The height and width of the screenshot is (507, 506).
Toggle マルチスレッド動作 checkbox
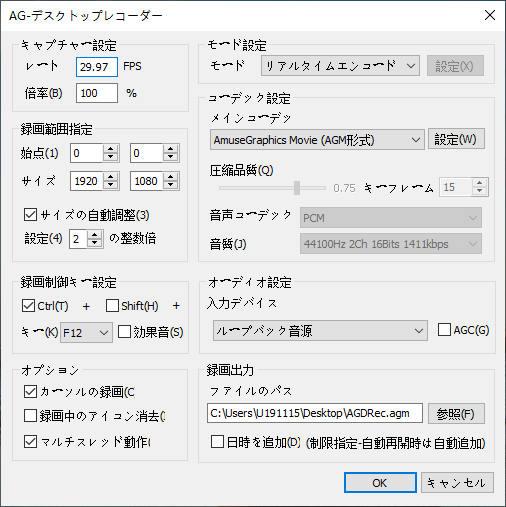(30, 442)
